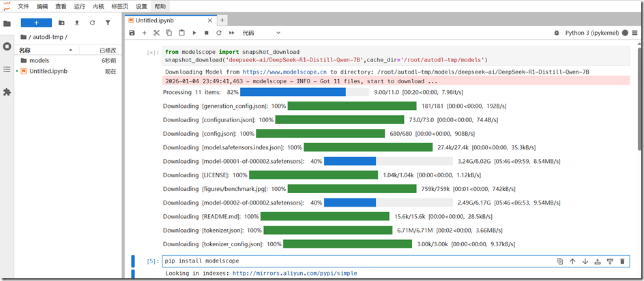Click the [*]: running cell prompt
This screenshot has height=281, width=644.
point(152,52)
